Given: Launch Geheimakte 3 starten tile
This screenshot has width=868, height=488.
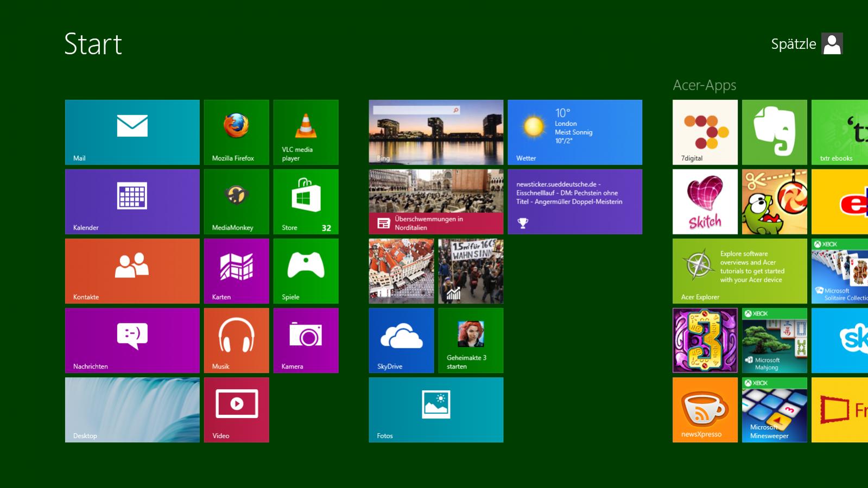Looking at the screenshot, I should pyautogui.click(x=471, y=340).
